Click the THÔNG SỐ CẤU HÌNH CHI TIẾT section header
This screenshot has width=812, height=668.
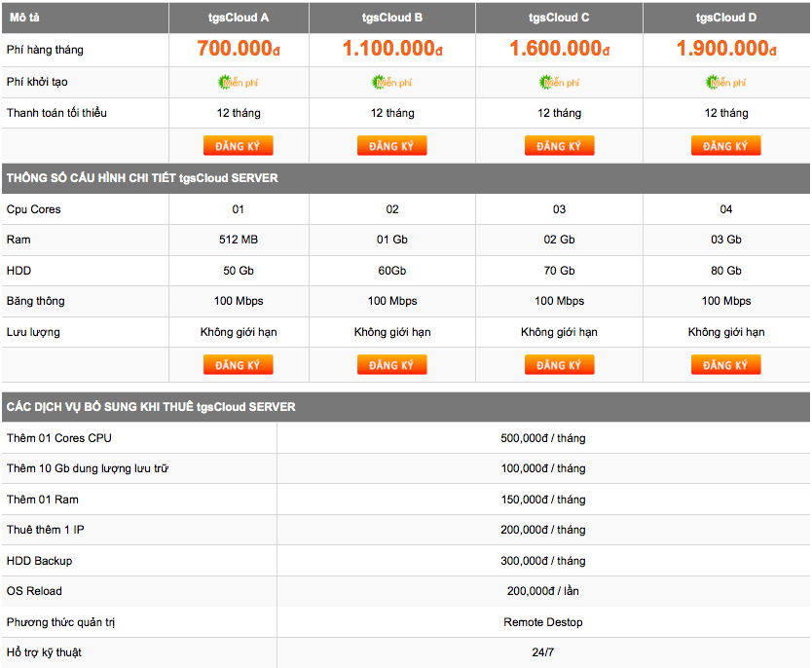pyautogui.click(x=406, y=178)
